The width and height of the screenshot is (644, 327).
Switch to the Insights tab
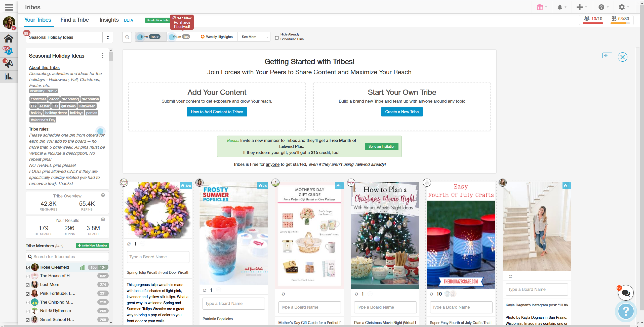pos(109,20)
